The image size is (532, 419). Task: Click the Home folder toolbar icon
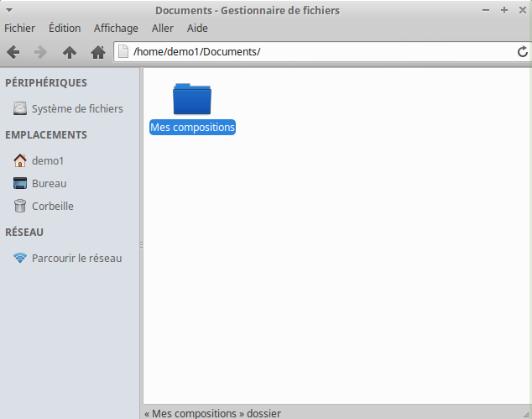98,52
